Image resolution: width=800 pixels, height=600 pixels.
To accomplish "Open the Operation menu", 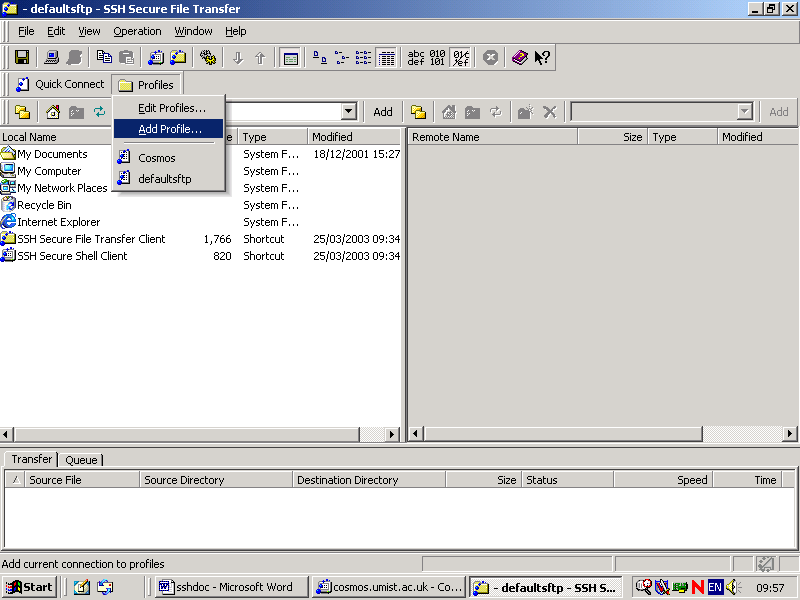I will pos(137,31).
